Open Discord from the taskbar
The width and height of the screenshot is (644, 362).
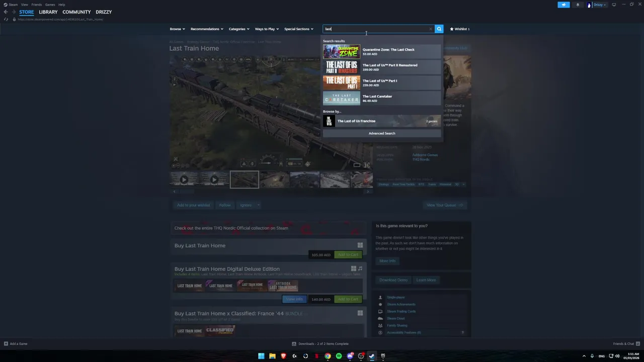(x=350, y=356)
